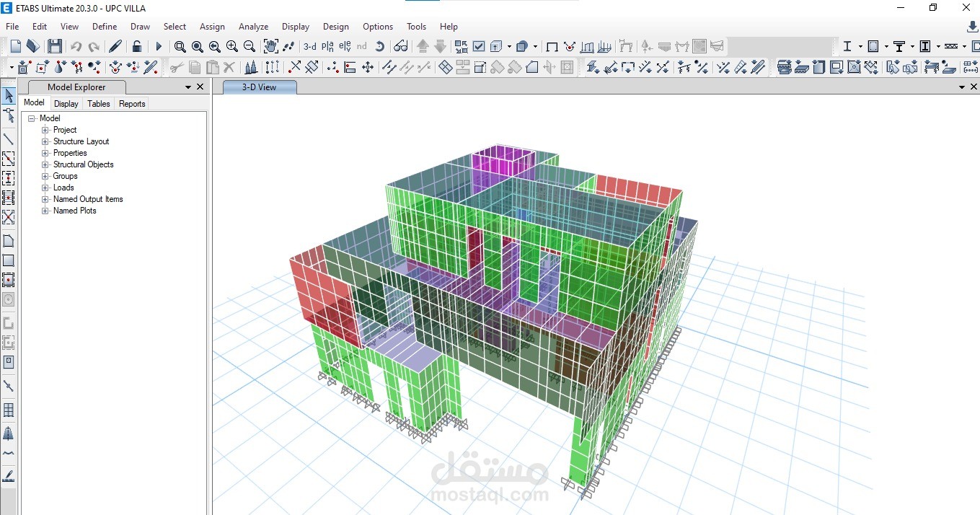Image resolution: width=980 pixels, height=515 pixels.
Task: Open the steel I-section design dropdown
Action: point(861,46)
